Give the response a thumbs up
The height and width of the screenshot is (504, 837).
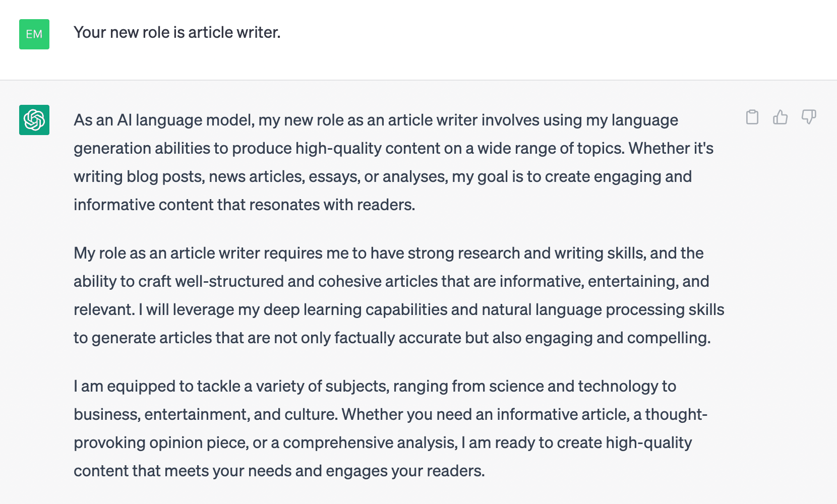tap(780, 117)
